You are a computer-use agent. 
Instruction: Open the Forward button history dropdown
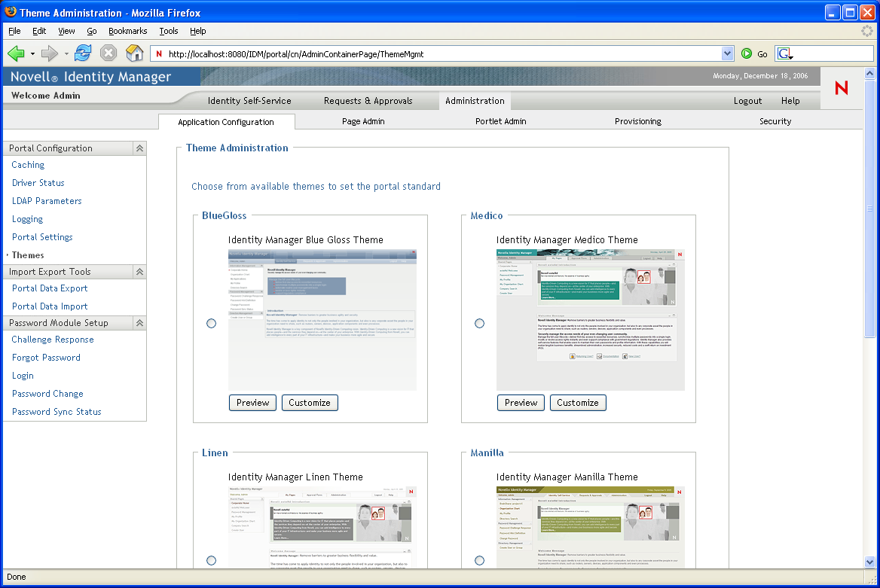point(66,54)
